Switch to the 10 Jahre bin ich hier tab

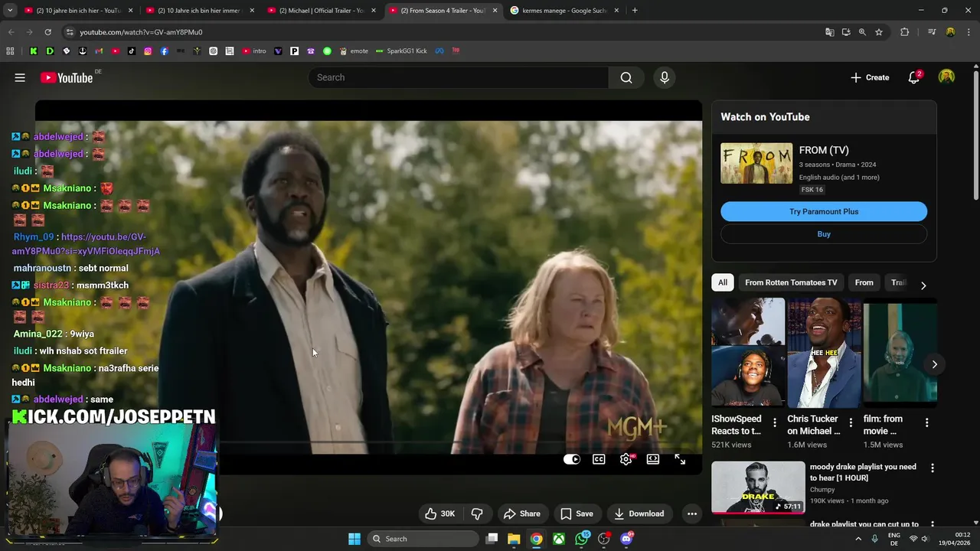coord(78,11)
